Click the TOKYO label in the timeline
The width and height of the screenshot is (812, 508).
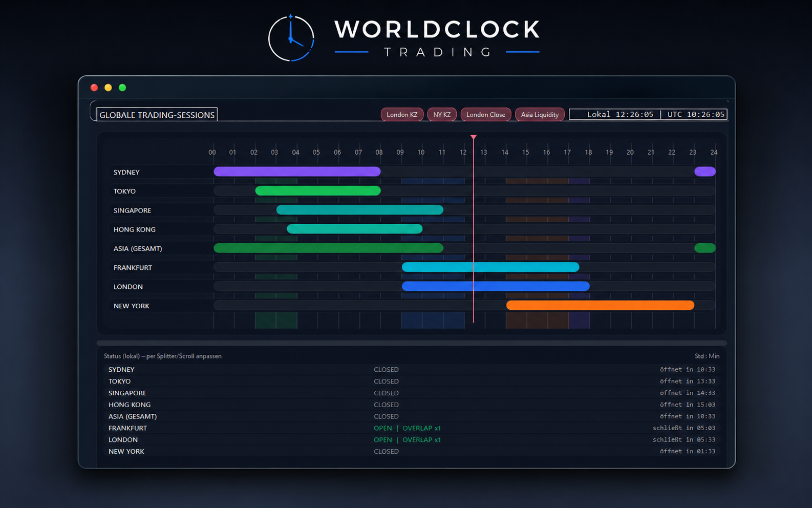point(124,191)
